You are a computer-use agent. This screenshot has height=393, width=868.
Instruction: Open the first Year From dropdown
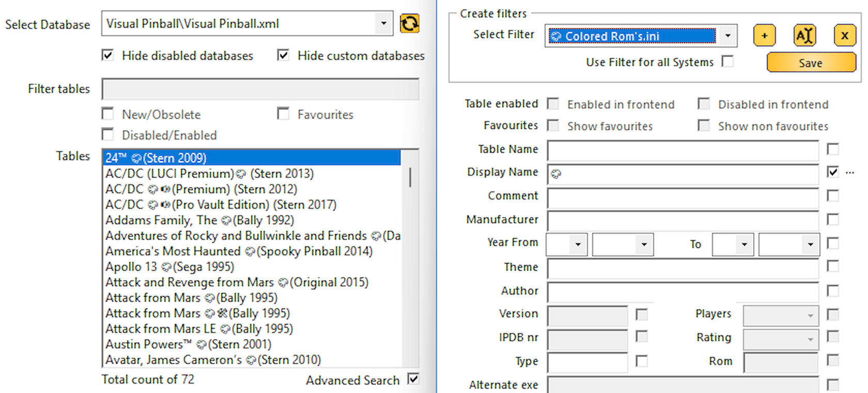tap(578, 245)
